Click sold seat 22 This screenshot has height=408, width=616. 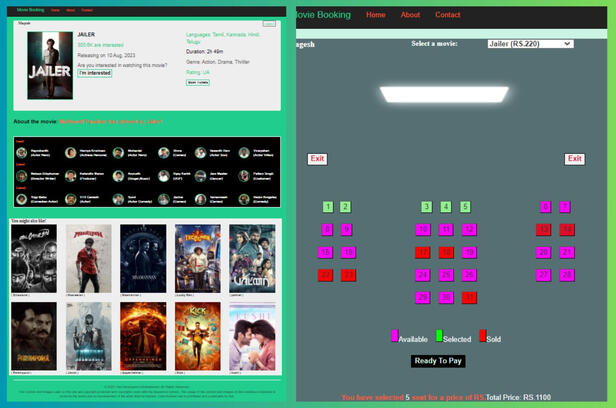pos(326,275)
